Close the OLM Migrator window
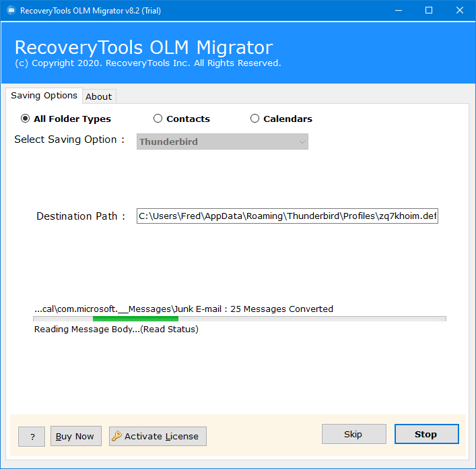 (460, 11)
